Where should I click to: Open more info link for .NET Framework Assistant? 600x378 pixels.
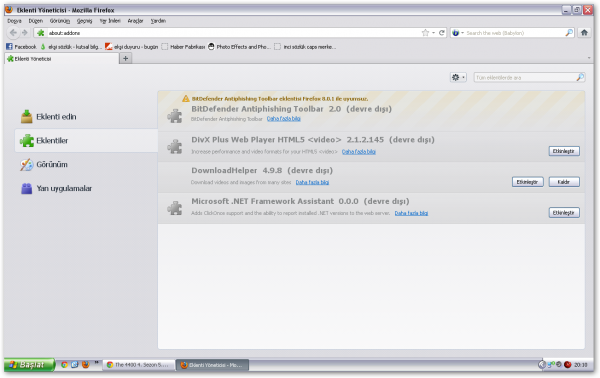point(411,213)
